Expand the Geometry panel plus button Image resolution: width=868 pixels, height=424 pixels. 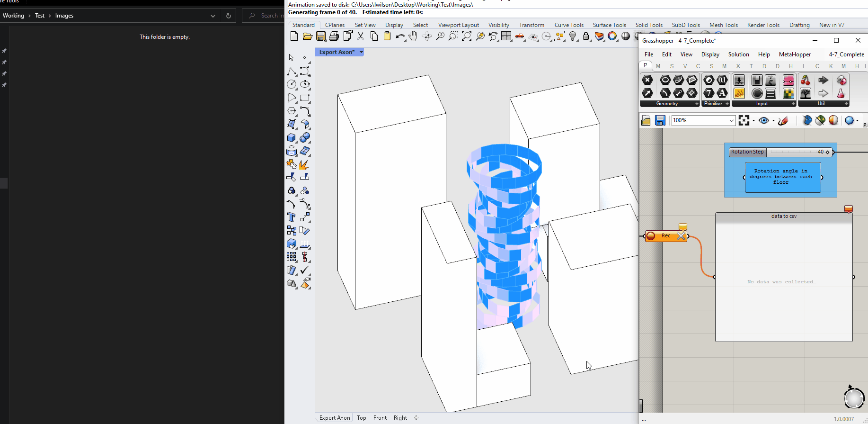click(697, 104)
